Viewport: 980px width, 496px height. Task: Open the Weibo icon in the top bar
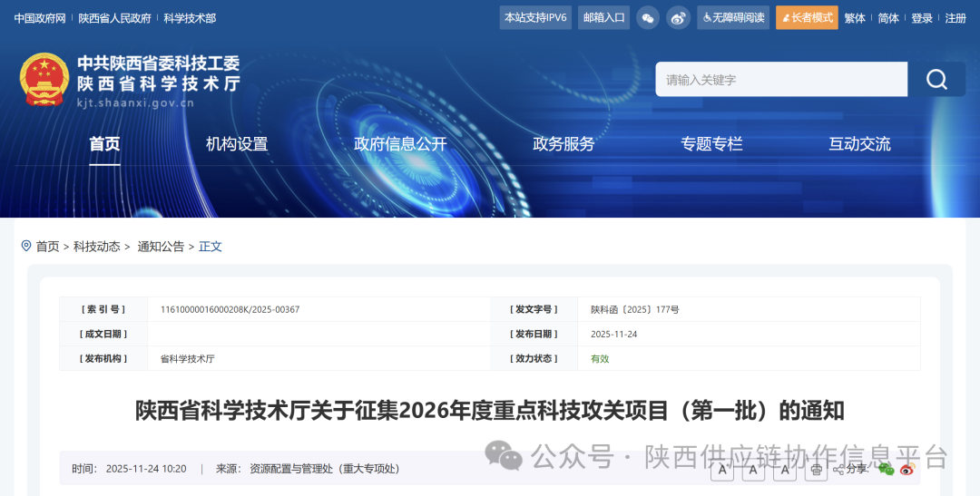(678, 18)
